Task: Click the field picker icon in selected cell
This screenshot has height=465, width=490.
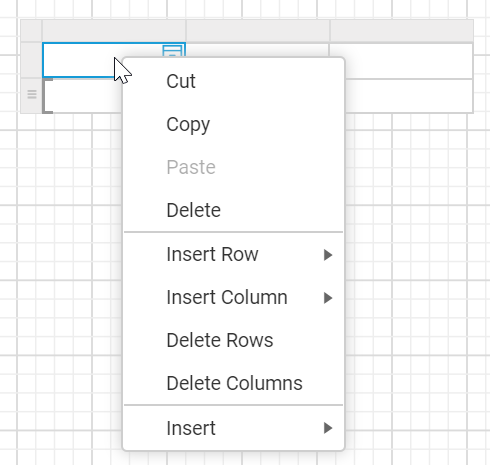Action: 172,51
